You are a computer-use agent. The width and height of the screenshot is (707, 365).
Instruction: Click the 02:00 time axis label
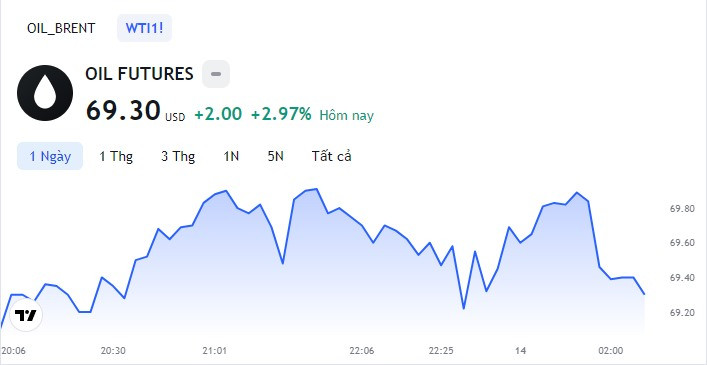point(610,351)
